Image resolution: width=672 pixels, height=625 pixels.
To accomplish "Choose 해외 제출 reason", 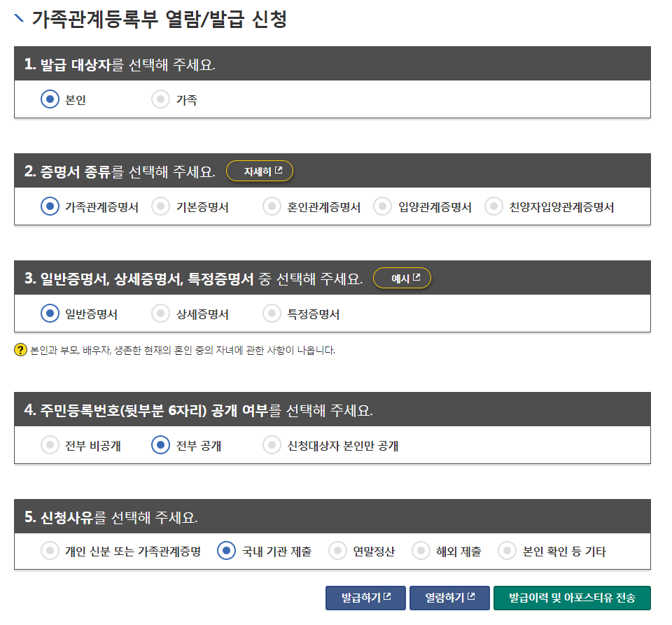I will (x=421, y=551).
